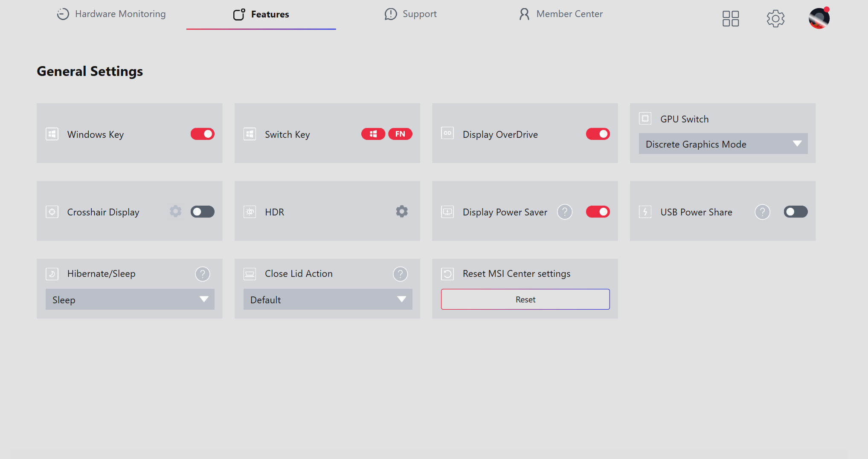
Task: Click the USB Power Share lightning icon
Action: tap(645, 212)
